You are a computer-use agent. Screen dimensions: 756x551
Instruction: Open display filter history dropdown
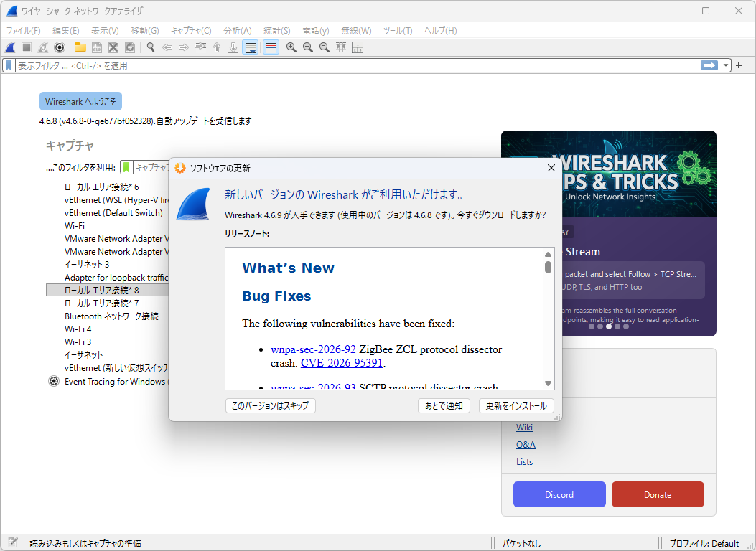coord(726,65)
